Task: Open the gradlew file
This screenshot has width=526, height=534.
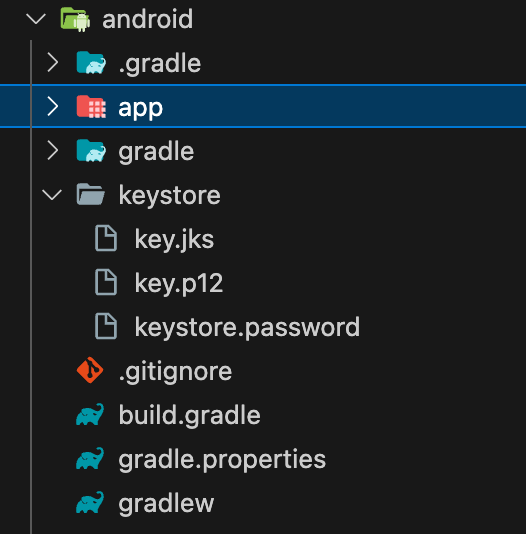Action: tap(166, 503)
